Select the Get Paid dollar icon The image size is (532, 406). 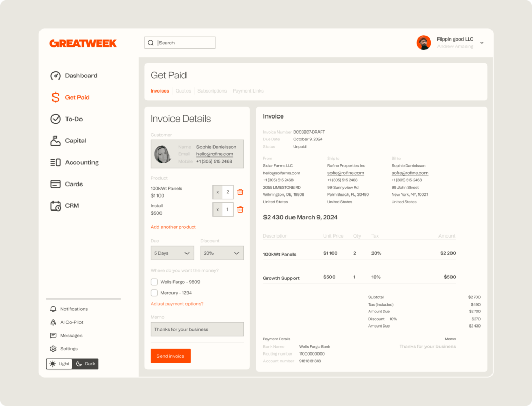click(x=55, y=97)
